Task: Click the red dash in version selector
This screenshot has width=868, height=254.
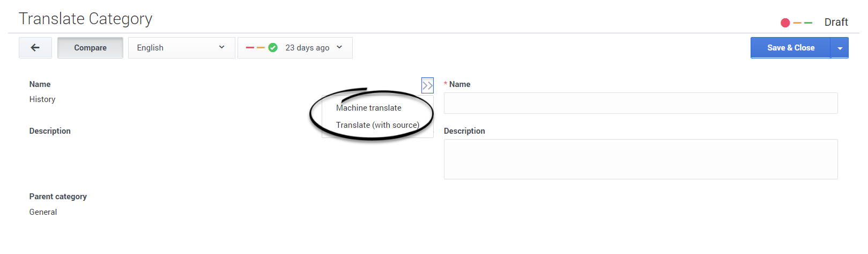Action: point(250,48)
